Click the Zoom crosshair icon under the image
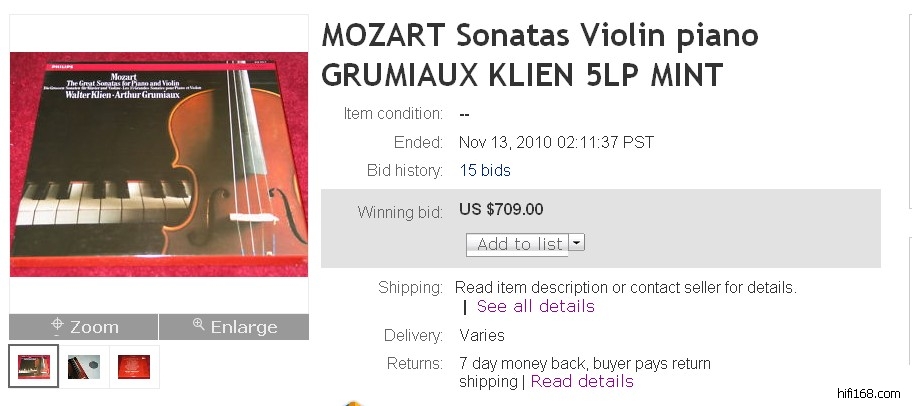Image resolution: width=912 pixels, height=406 pixels. (58, 326)
